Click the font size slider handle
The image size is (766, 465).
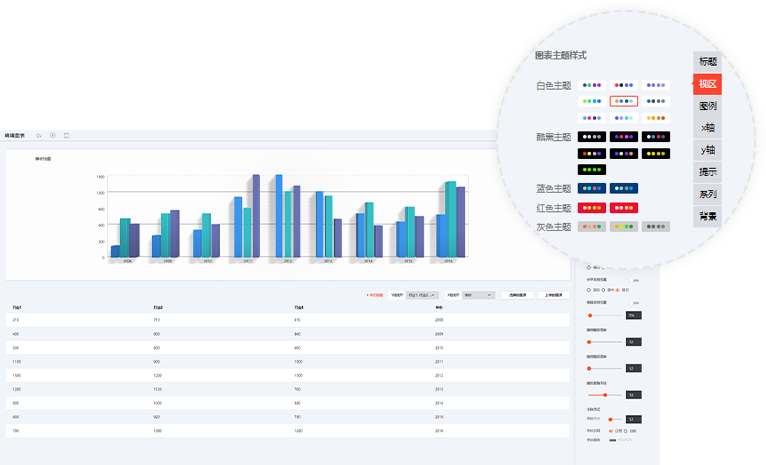click(610, 419)
